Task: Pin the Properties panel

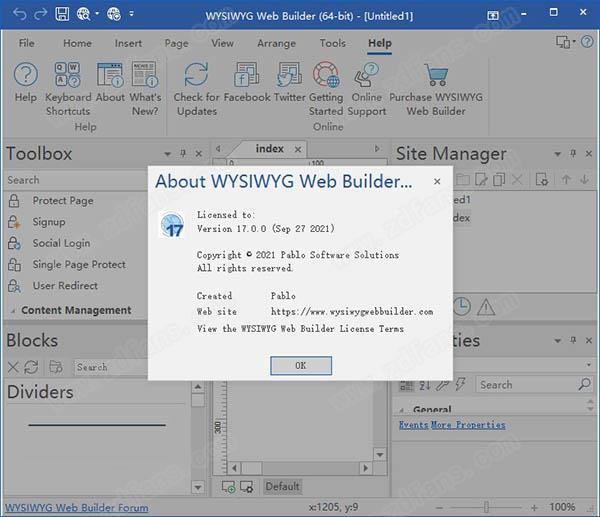Action: (x=573, y=340)
